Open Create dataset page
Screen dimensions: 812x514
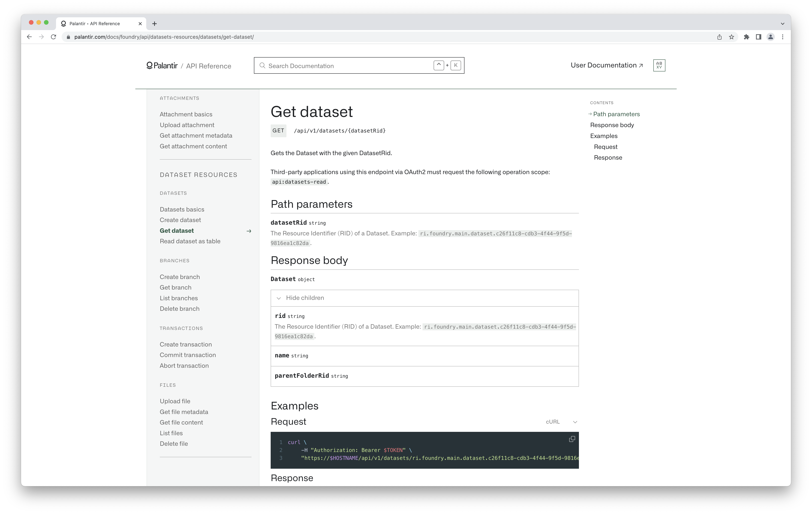pos(180,220)
